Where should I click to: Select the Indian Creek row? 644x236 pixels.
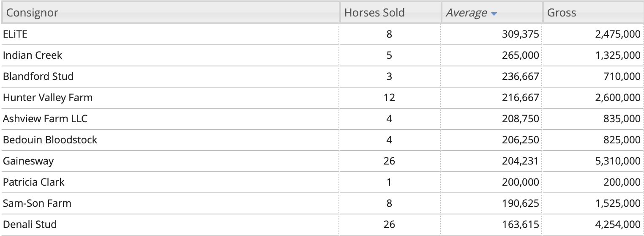tap(322, 55)
